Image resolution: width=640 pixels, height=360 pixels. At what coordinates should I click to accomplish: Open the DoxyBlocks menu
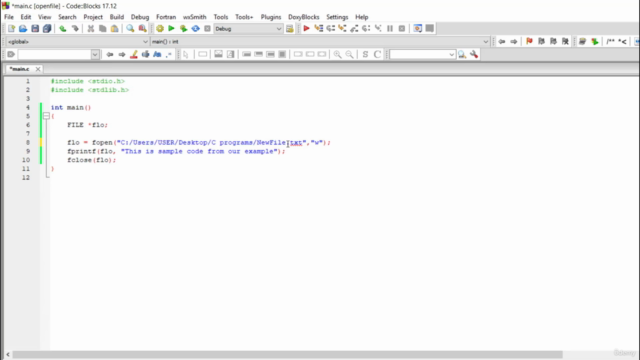point(304,17)
